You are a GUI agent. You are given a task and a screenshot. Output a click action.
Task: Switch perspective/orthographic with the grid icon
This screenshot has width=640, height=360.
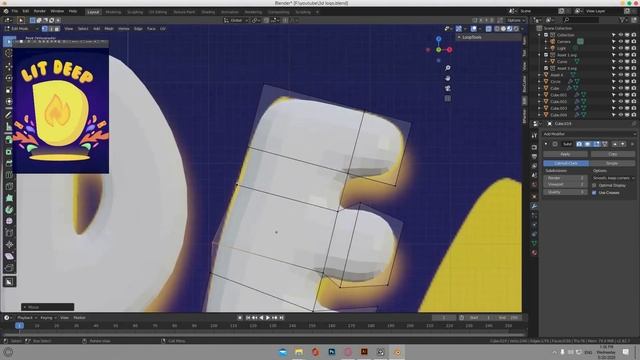tap(448, 98)
